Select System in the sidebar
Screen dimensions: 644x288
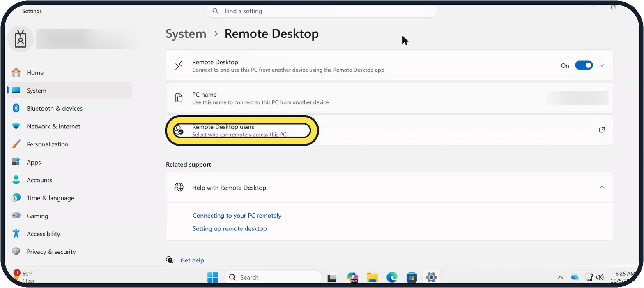coord(69,91)
